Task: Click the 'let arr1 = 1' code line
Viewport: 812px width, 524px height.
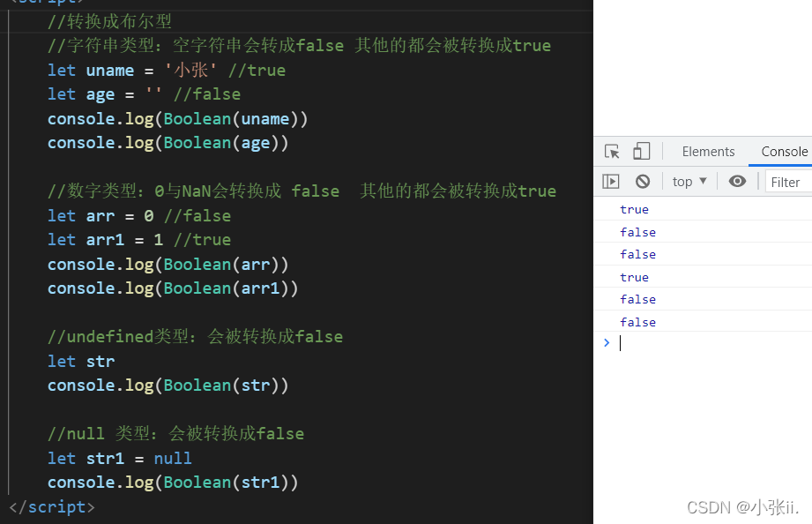Action: point(139,239)
